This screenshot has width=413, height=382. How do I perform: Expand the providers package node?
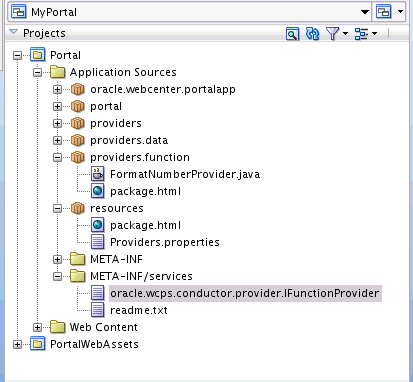[x=57, y=123]
